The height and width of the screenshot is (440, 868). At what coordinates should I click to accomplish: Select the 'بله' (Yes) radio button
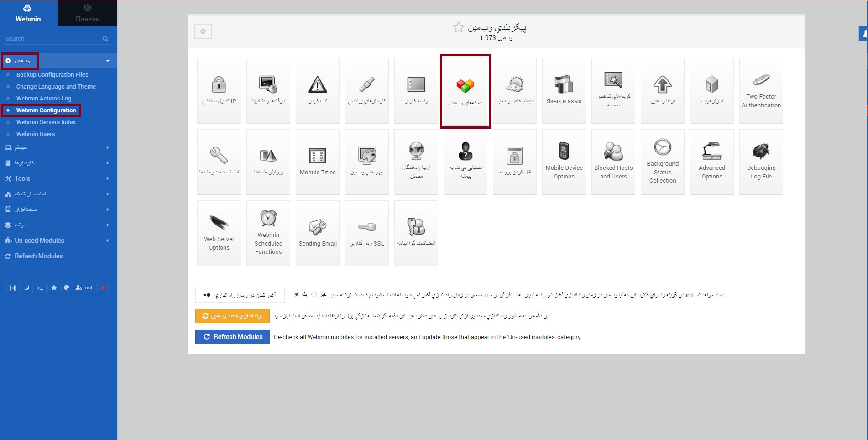click(297, 294)
